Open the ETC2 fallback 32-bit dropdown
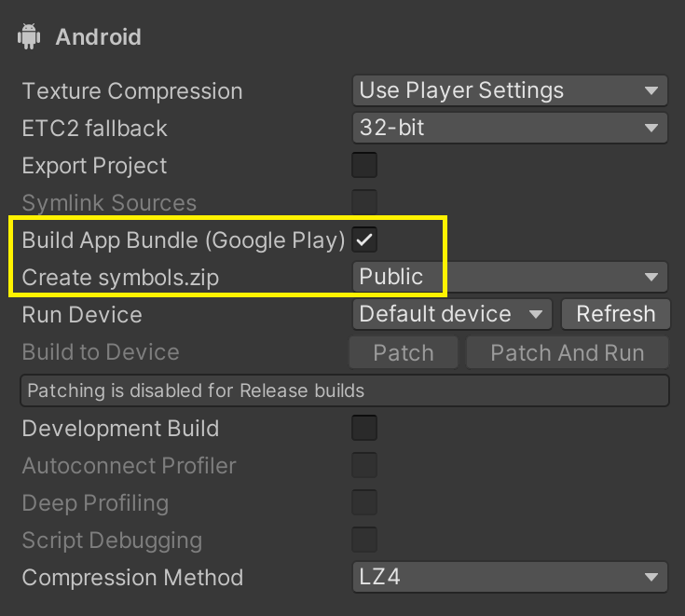The image size is (685, 616). [x=510, y=128]
